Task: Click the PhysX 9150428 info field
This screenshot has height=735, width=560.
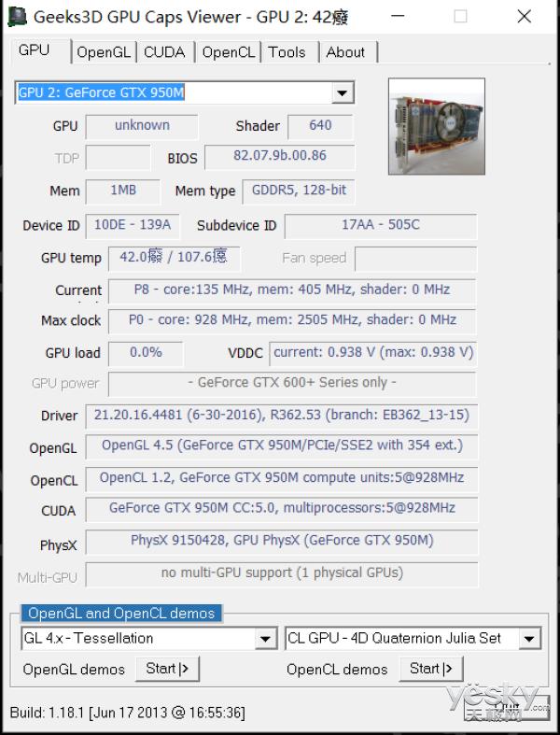Action: 282,542
